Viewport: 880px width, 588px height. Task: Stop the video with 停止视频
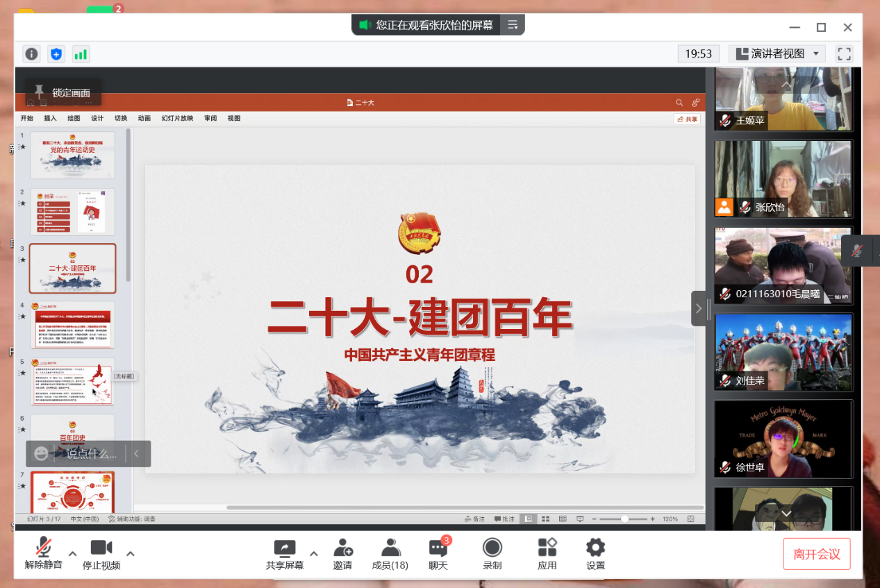(101, 554)
